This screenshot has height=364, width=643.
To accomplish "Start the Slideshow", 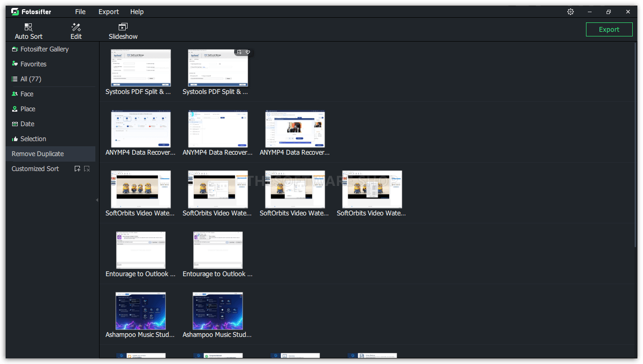I will tap(123, 31).
